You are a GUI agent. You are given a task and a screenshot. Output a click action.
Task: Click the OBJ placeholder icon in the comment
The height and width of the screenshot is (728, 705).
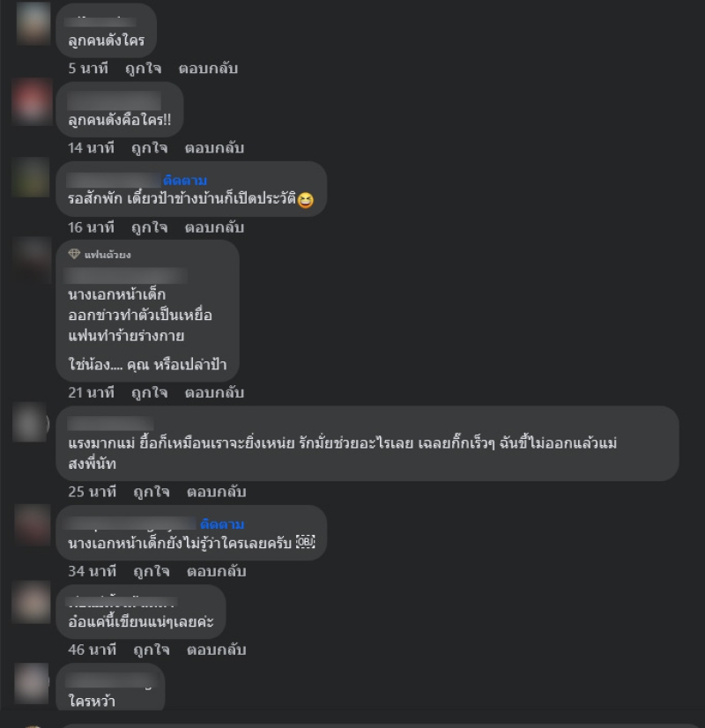pyautogui.click(x=306, y=542)
